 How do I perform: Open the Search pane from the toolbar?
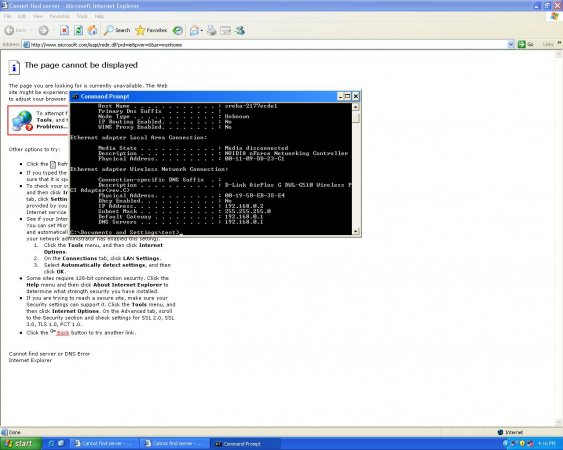point(117,31)
